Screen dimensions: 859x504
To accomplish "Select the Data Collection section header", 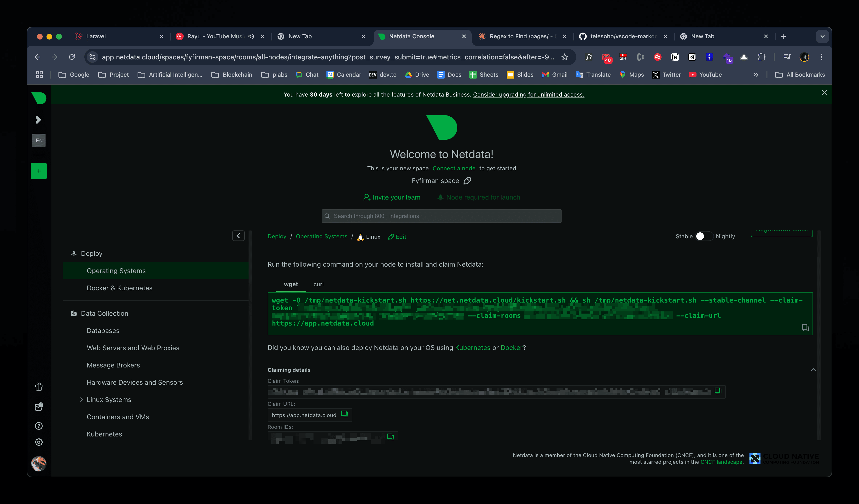I will (99, 313).
